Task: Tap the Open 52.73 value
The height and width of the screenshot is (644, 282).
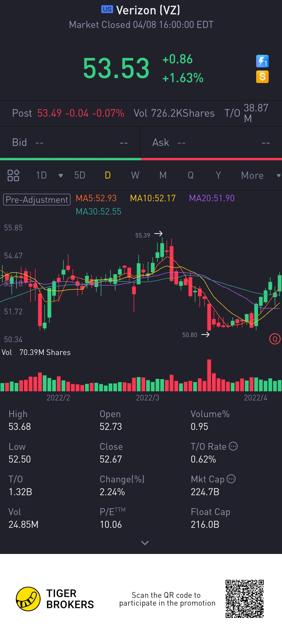Action: click(x=111, y=427)
